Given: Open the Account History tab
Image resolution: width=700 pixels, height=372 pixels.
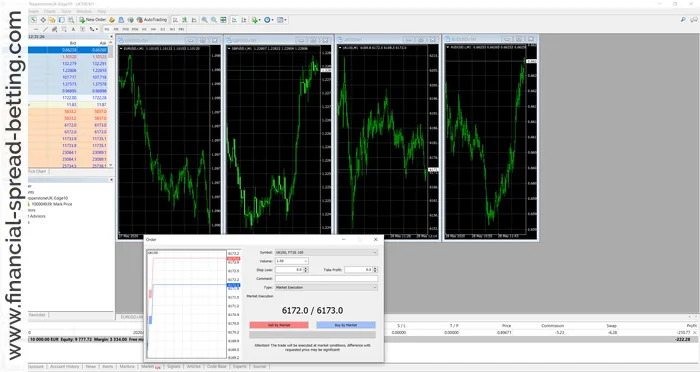Looking at the screenshot, I should [x=64, y=366].
